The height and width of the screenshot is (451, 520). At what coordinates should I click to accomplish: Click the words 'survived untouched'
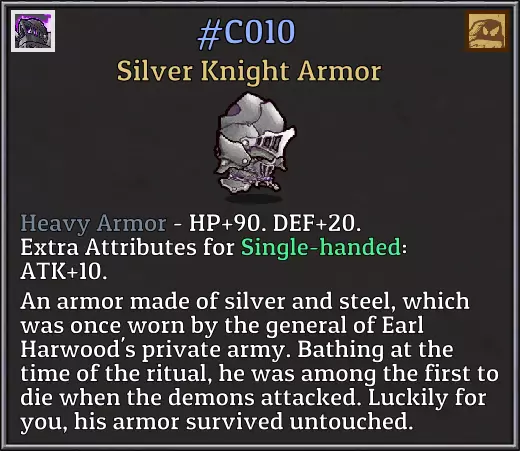pos(299,422)
